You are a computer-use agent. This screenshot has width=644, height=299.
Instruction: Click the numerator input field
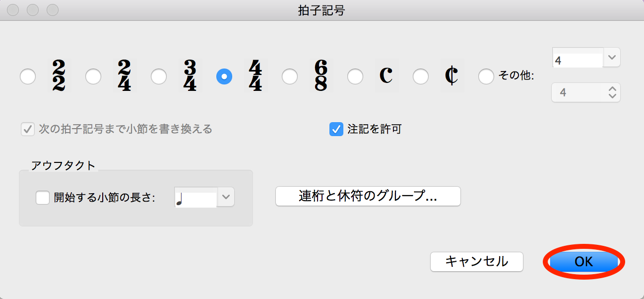point(578,60)
